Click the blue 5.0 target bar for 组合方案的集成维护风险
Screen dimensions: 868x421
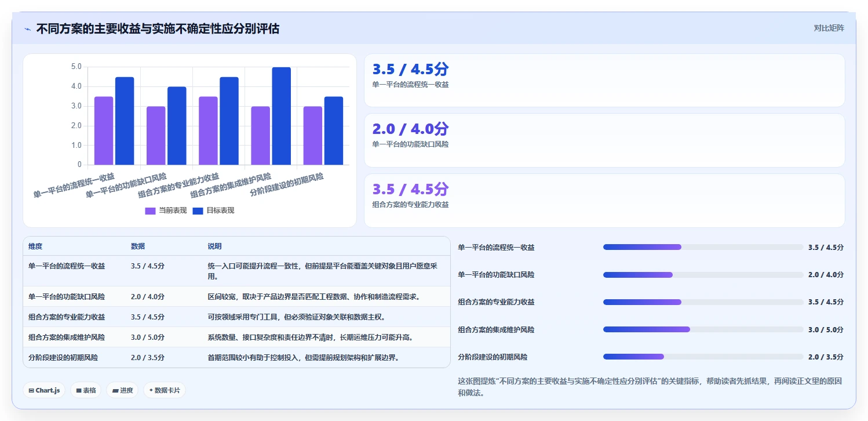[282, 116]
